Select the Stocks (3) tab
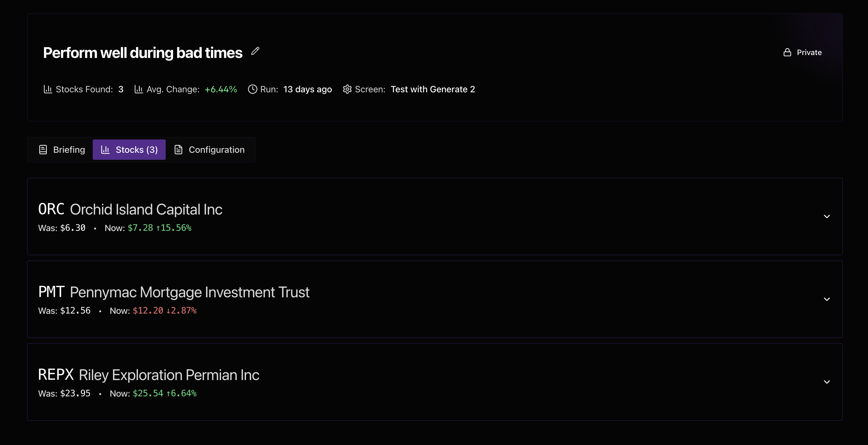 pos(129,150)
